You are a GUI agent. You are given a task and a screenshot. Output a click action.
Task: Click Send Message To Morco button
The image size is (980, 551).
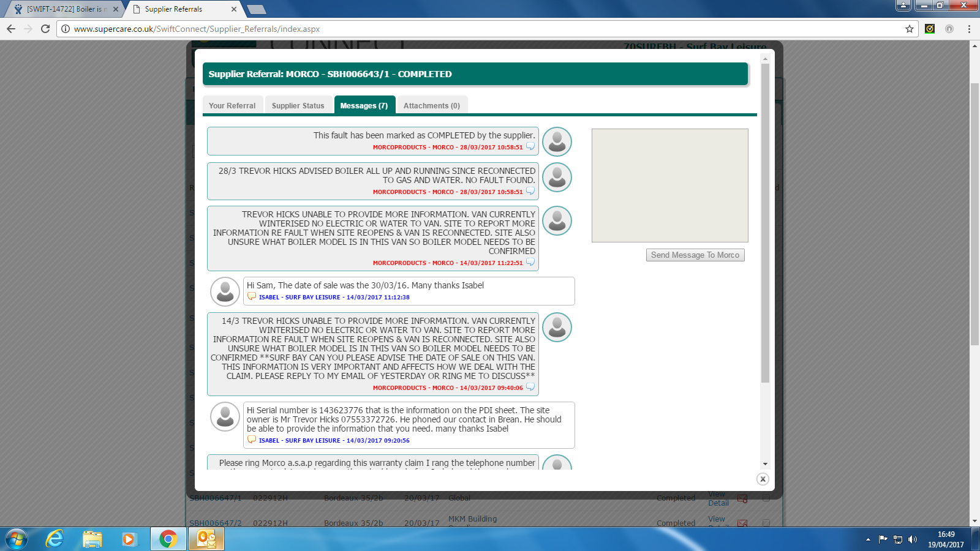pos(695,255)
